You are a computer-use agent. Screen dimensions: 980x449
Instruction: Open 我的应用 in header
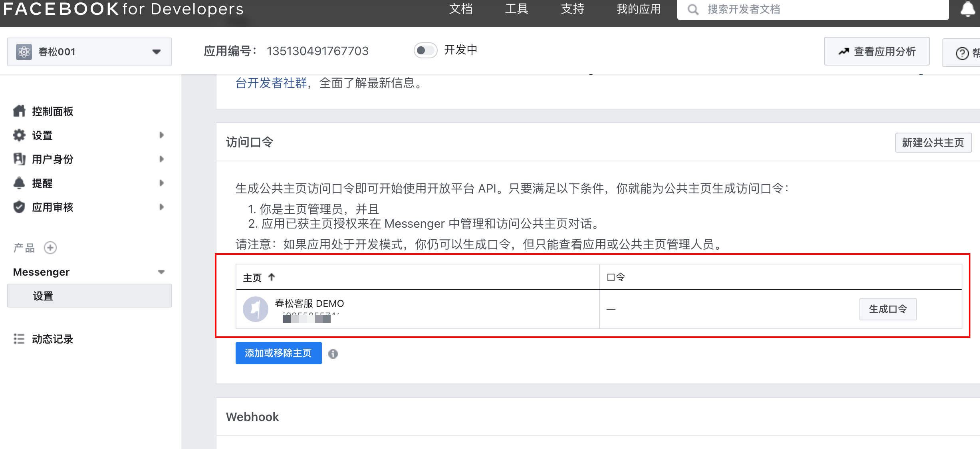click(x=639, y=9)
